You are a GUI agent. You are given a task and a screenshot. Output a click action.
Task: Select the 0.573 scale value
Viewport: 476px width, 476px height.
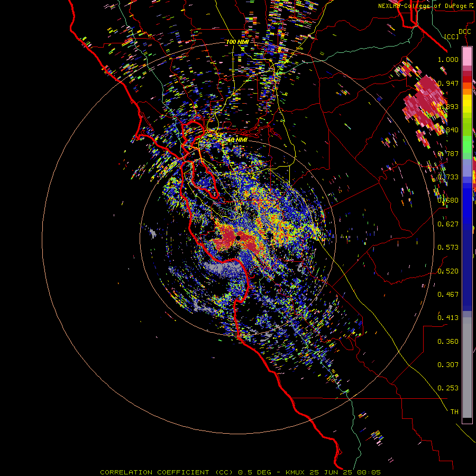point(448,248)
